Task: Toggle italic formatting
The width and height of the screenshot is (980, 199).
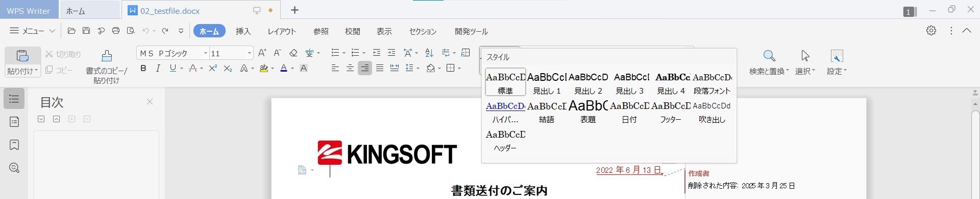Action: point(158,68)
